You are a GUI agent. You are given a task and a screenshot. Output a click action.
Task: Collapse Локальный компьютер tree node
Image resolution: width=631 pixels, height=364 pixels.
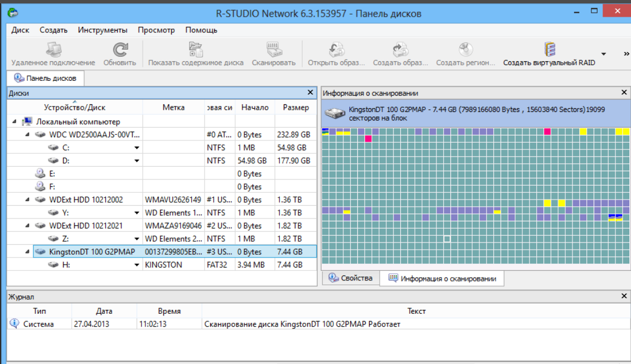click(x=14, y=122)
